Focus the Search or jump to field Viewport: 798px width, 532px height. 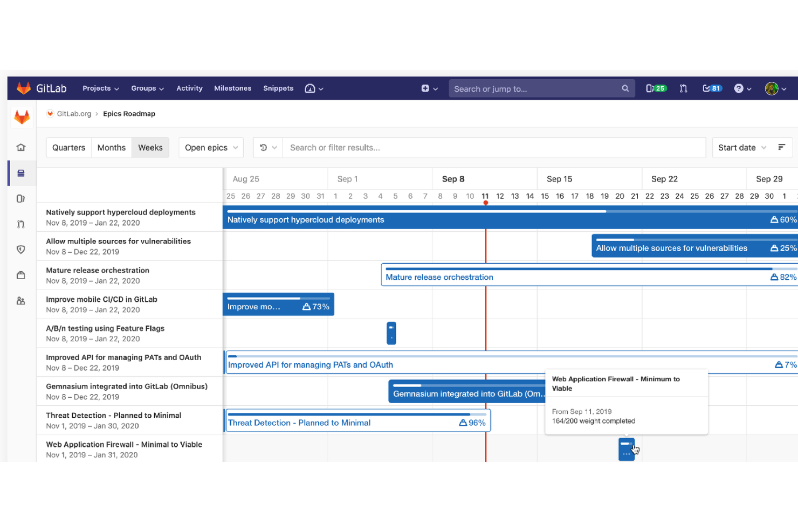(x=541, y=88)
